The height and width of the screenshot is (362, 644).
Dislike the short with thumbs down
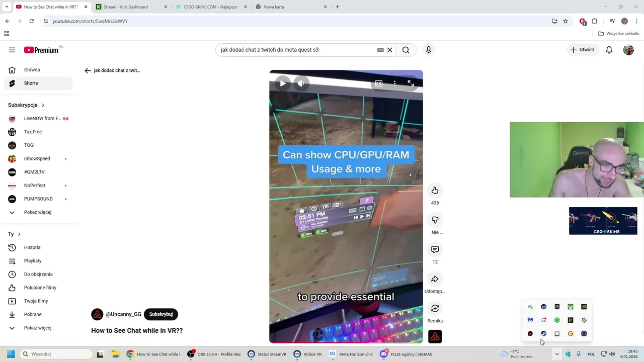pyautogui.click(x=435, y=220)
